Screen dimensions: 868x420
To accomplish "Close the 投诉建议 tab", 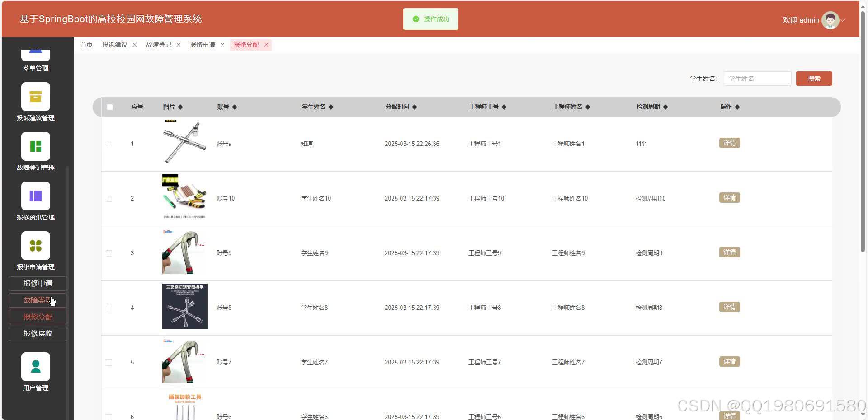I will [135, 45].
